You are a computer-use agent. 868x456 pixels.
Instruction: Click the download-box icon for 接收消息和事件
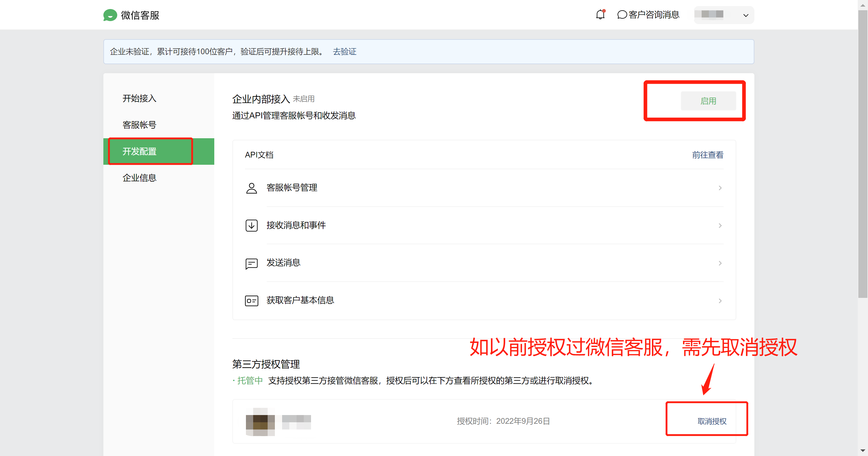pos(251,225)
